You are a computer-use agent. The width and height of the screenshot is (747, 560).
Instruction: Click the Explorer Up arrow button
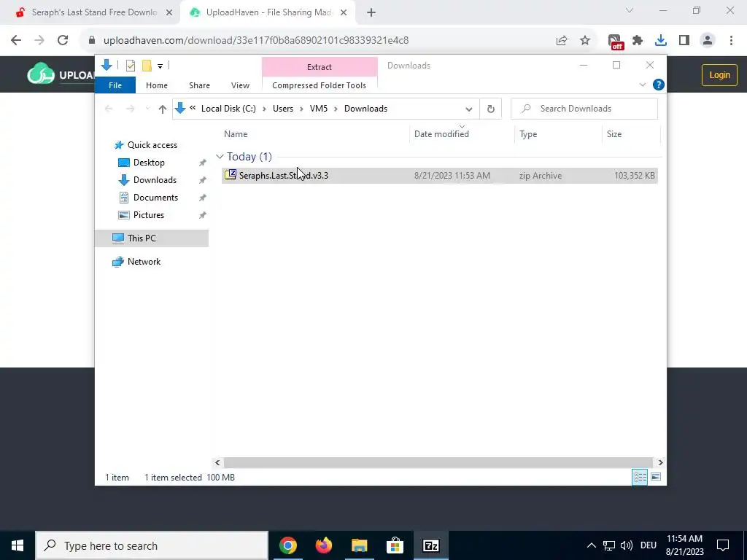click(x=163, y=109)
